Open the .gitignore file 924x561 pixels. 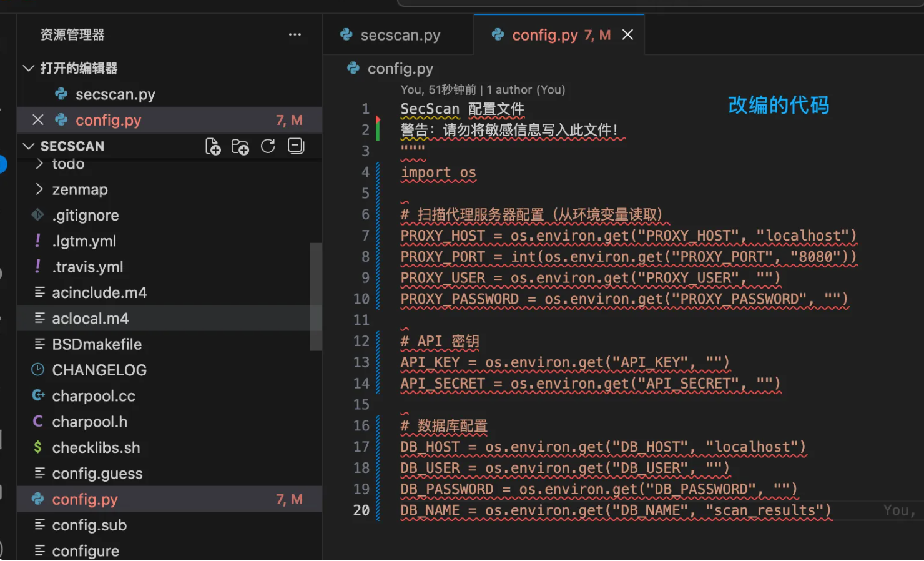point(86,216)
